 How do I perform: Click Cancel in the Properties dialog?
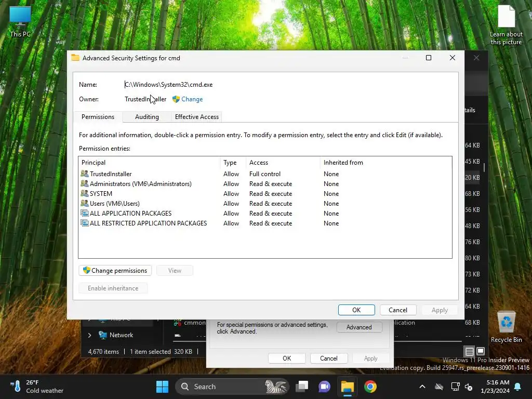click(328, 358)
